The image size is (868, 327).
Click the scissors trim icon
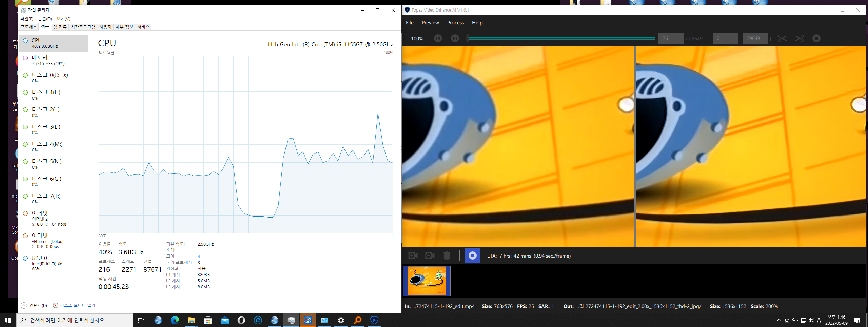tap(782, 38)
